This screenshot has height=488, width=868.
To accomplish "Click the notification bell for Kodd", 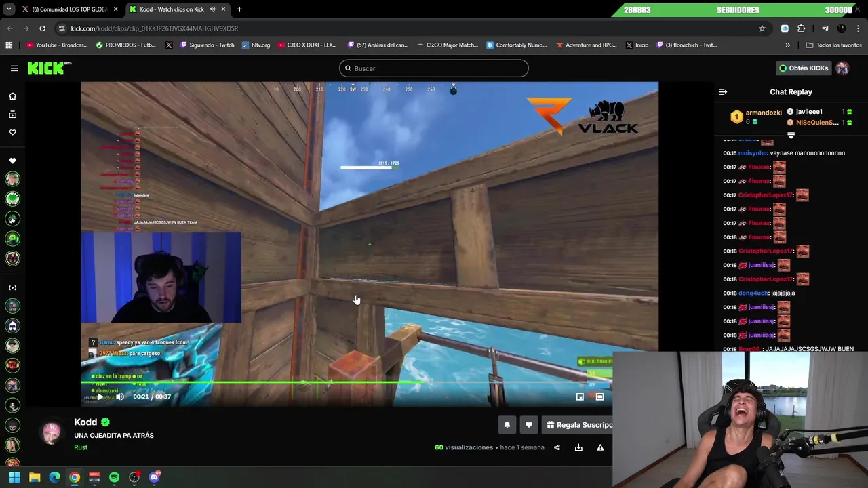I will (507, 425).
